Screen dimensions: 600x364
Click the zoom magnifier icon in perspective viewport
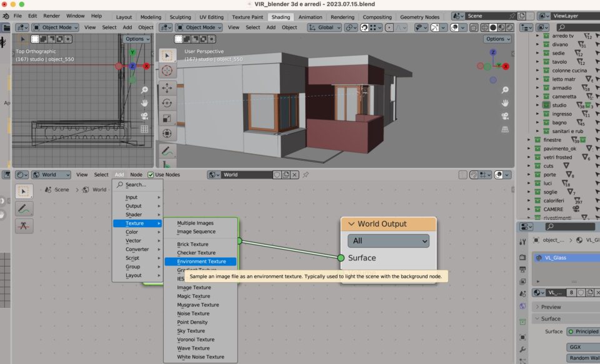[505, 90]
